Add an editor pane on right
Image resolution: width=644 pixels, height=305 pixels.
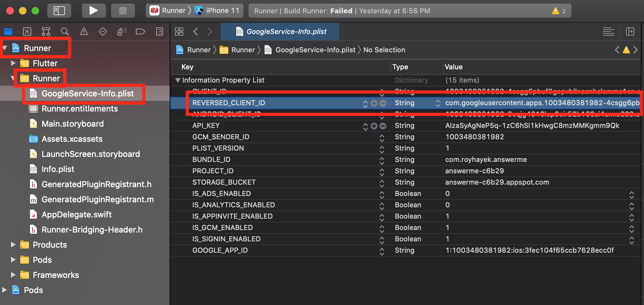tap(630, 32)
